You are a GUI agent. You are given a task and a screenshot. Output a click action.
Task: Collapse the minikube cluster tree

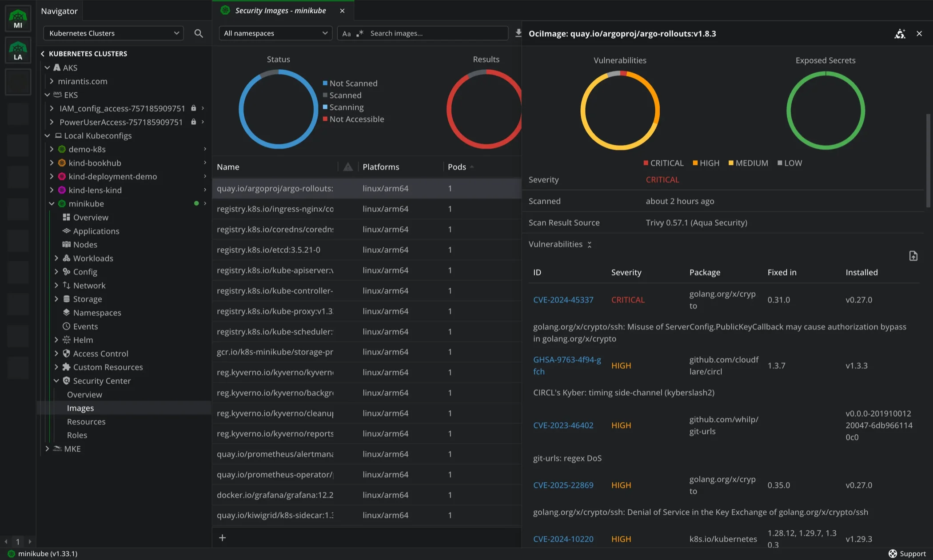(52, 204)
